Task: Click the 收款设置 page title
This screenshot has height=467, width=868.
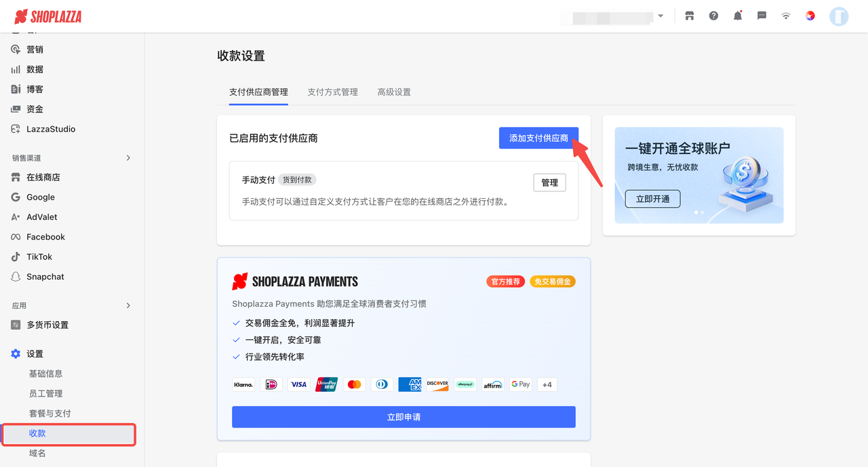Action: (241, 56)
